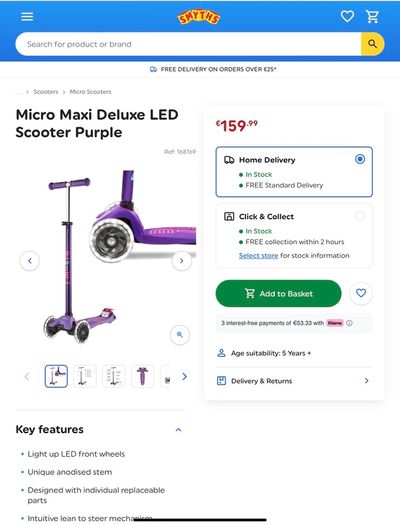Open the Scooters breadcrumb
This screenshot has width=400, height=525.
[x=46, y=92]
